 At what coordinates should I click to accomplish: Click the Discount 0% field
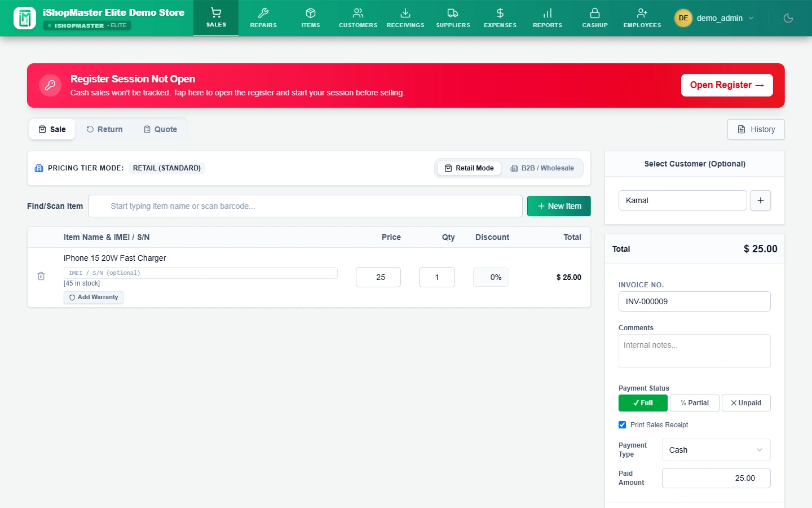pyautogui.click(x=491, y=277)
